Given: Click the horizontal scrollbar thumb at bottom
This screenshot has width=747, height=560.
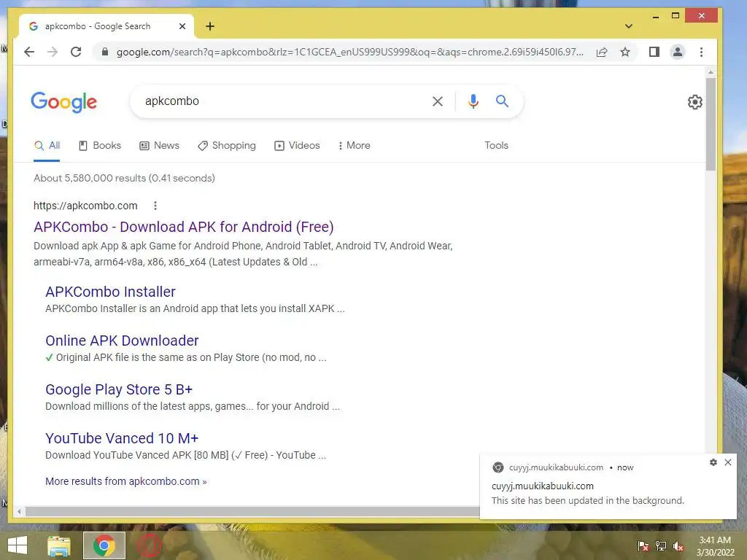Looking at the screenshot, I should point(252,511).
